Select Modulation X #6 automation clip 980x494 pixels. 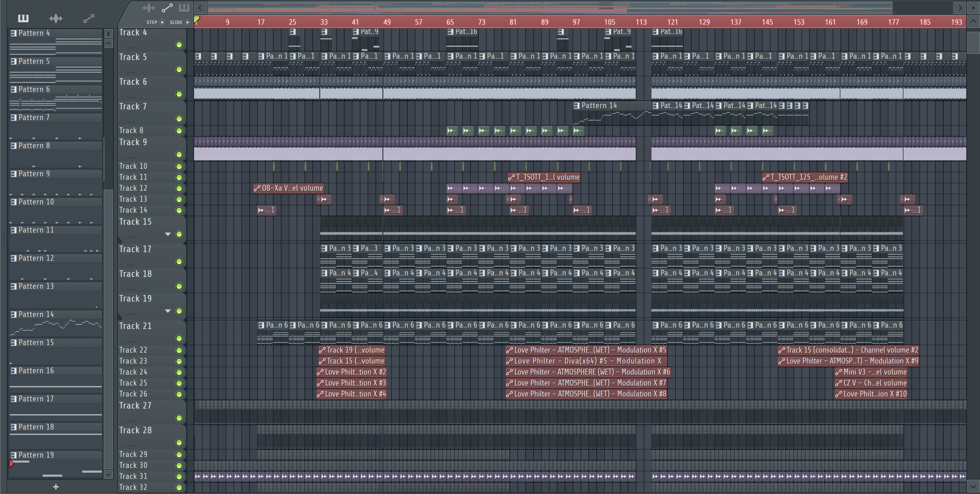(588, 372)
